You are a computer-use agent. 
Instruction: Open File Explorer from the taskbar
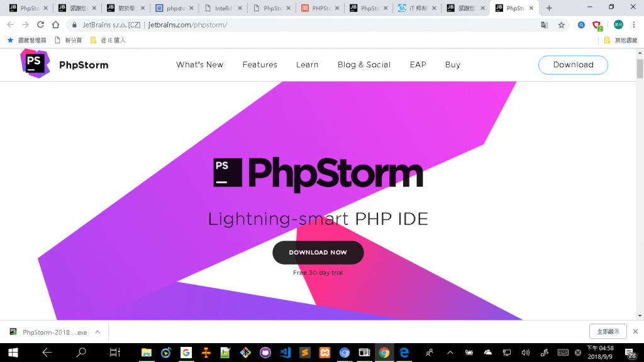pos(146,353)
